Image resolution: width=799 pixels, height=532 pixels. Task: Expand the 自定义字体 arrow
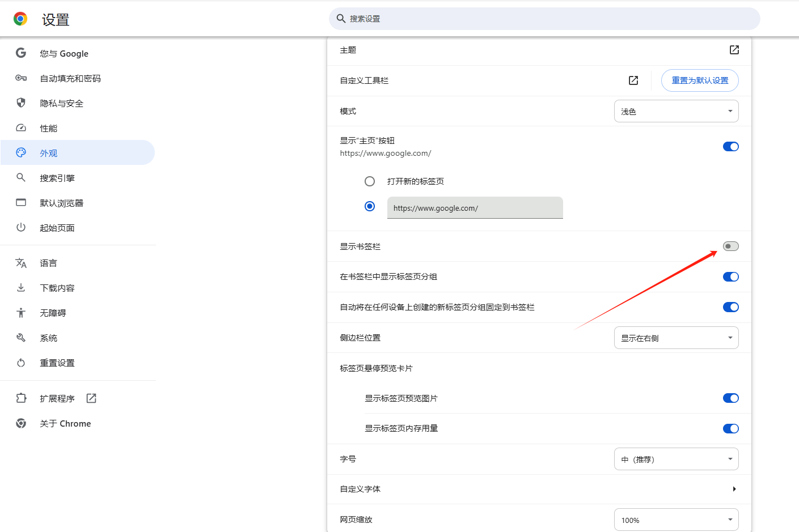[x=734, y=489]
